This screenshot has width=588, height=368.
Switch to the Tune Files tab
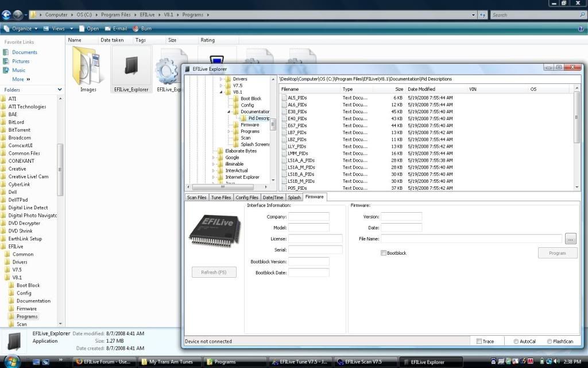[x=221, y=198]
